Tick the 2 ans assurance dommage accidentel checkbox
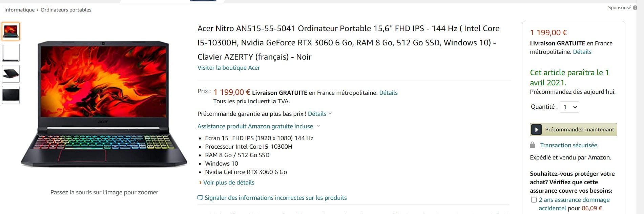The image size is (644, 214). point(534,200)
